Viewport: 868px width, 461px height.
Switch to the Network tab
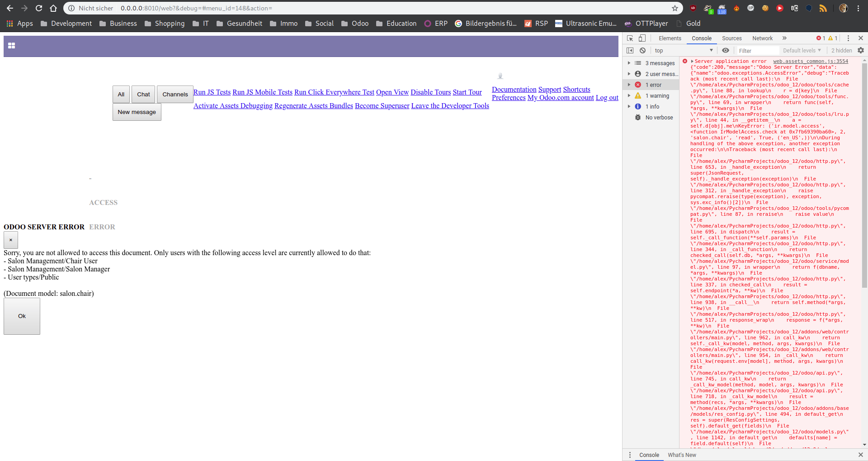762,38
